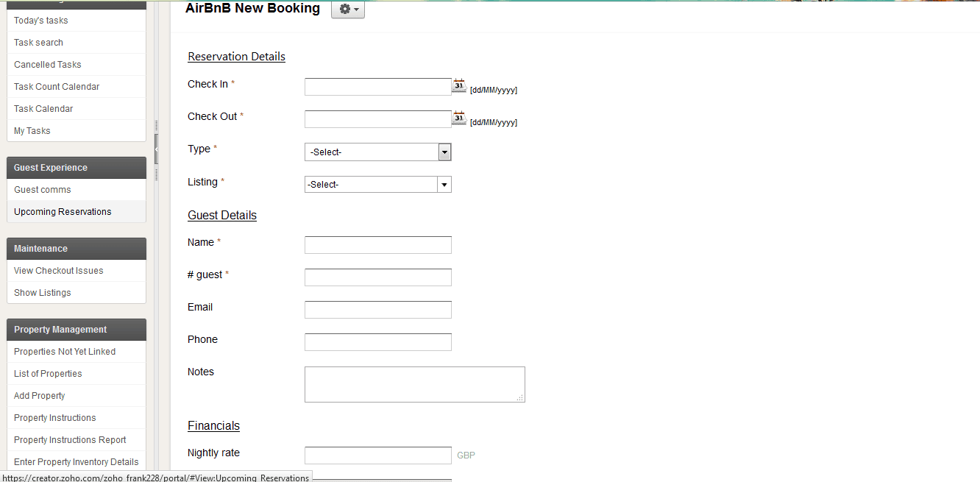Select Upcoming Reservations in sidebar
The width and height of the screenshot is (980, 482).
(x=77, y=212)
